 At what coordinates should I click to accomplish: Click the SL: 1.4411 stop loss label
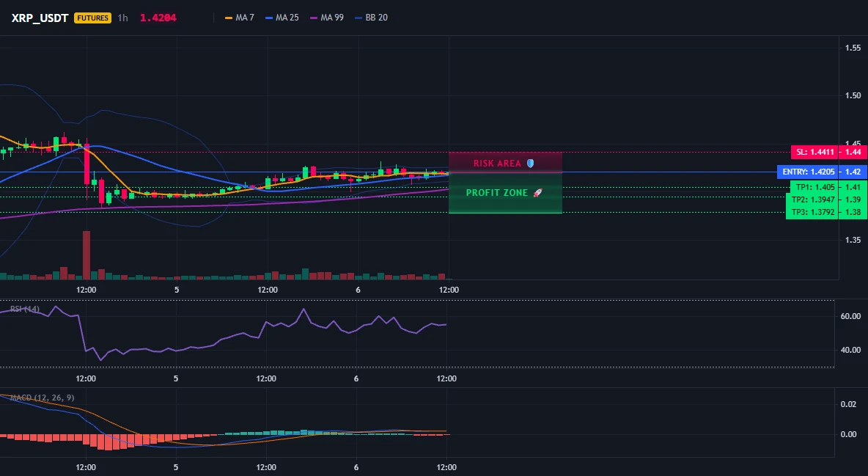(x=815, y=152)
